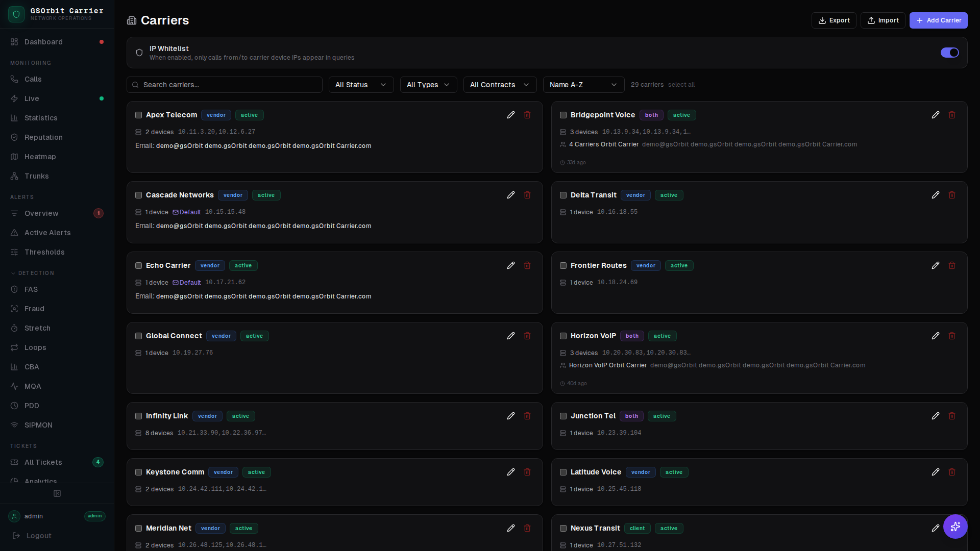980x551 pixels.
Task: Open Active Alerts from the sidebar
Action: [47, 233]
